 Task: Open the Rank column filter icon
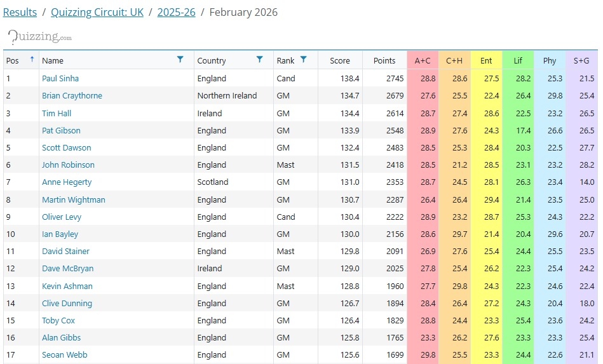click(304, 60)
